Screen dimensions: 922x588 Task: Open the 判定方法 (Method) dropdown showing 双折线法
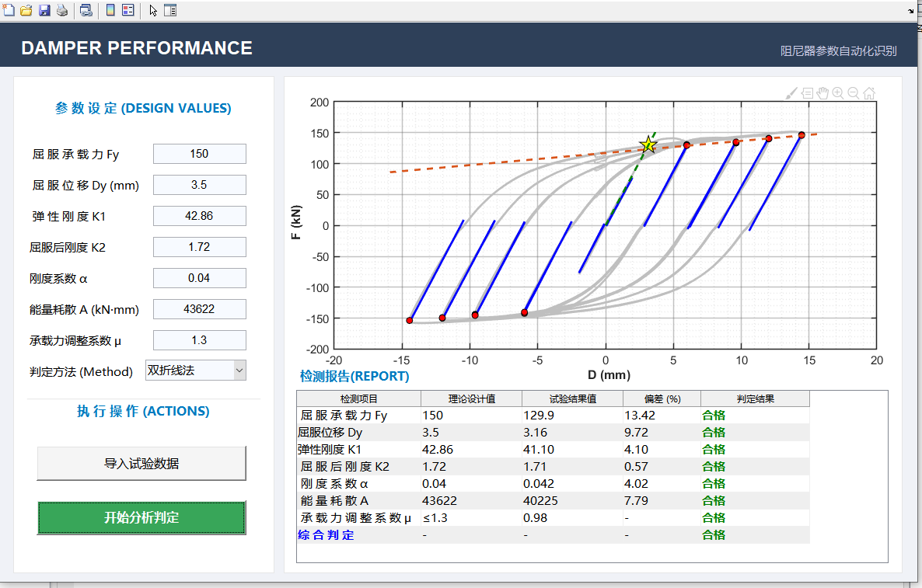[x=196, y=371]
